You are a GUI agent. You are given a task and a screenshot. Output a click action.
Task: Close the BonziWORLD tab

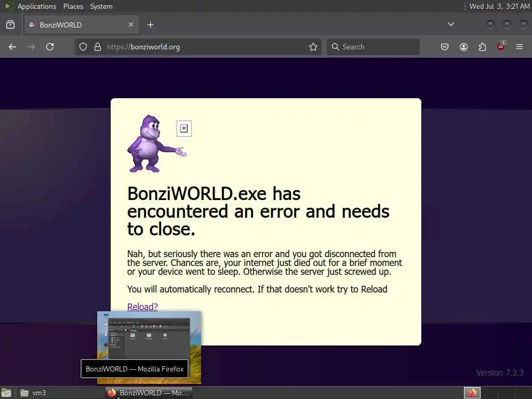tap(131, 24)
